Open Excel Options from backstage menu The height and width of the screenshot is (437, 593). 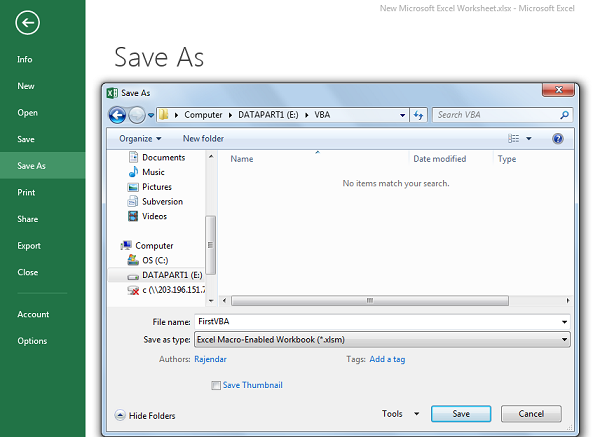[43, 341]
